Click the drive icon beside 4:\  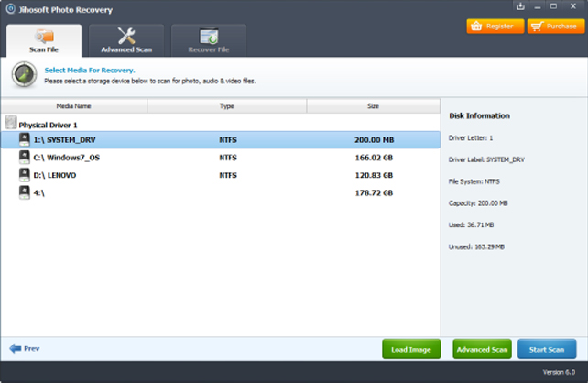pyautogui.click(x=24, y=192)
